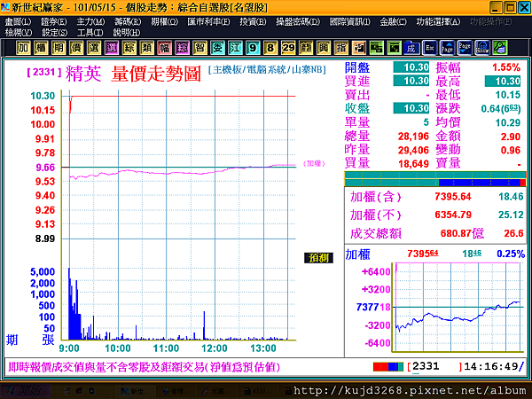
Task: Click the 昨量 value 29,406
Action: tap(413, 150)
